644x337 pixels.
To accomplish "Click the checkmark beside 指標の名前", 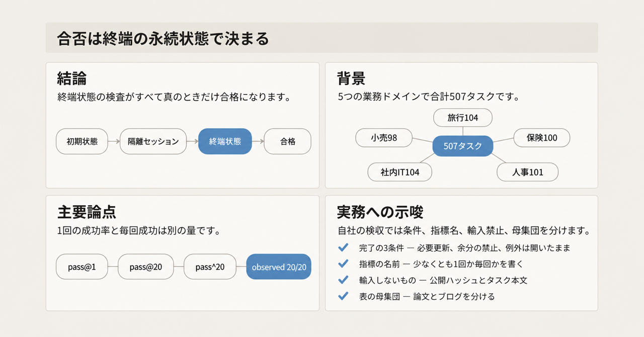I will pyautogui.click(x=344, y=264).
